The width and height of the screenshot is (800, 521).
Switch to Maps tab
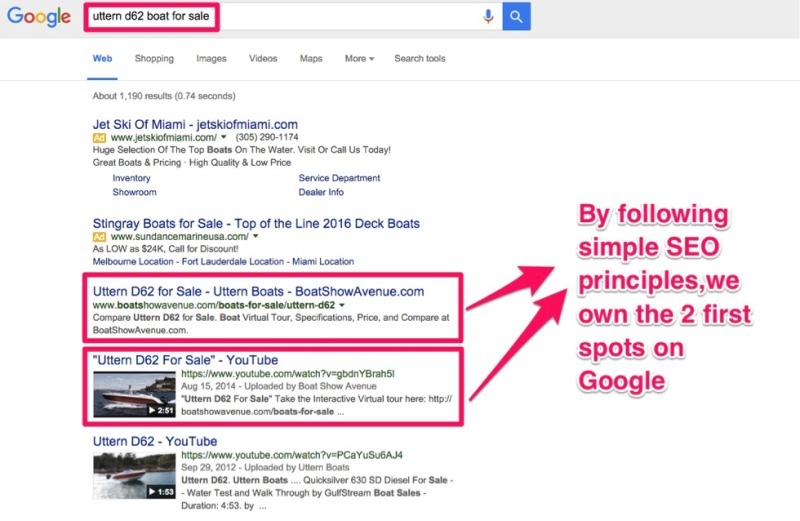(311, 58)
